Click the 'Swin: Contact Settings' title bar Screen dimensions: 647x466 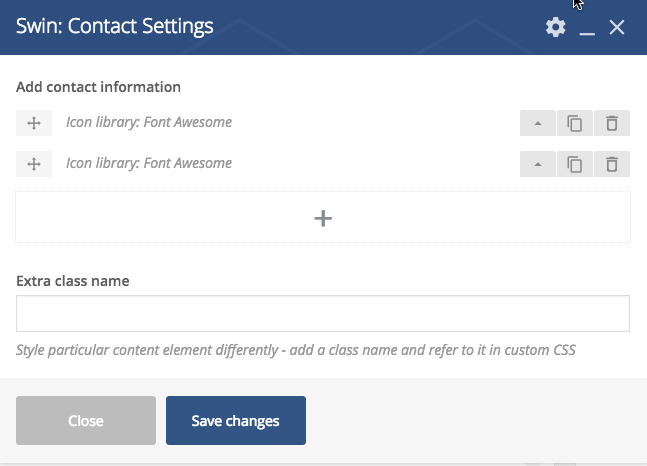click(x=115, y=26)
